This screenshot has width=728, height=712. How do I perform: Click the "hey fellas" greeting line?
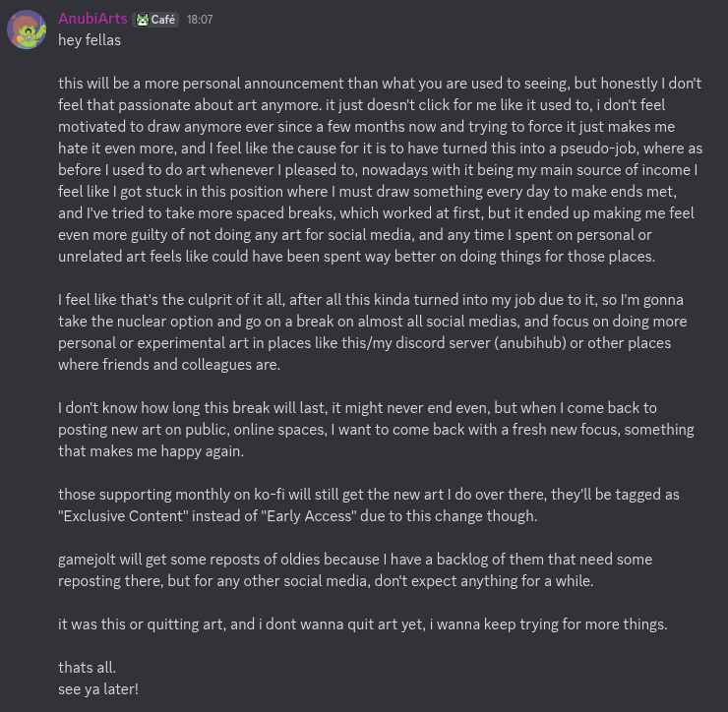(90, 40)
